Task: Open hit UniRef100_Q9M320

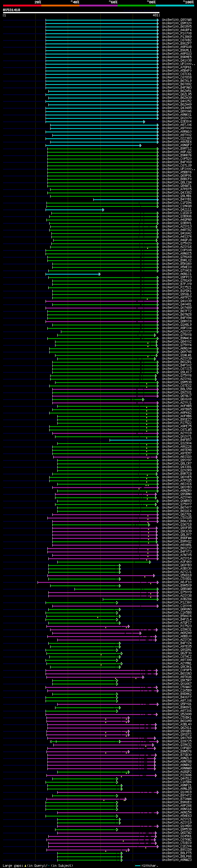Action: 177,23
